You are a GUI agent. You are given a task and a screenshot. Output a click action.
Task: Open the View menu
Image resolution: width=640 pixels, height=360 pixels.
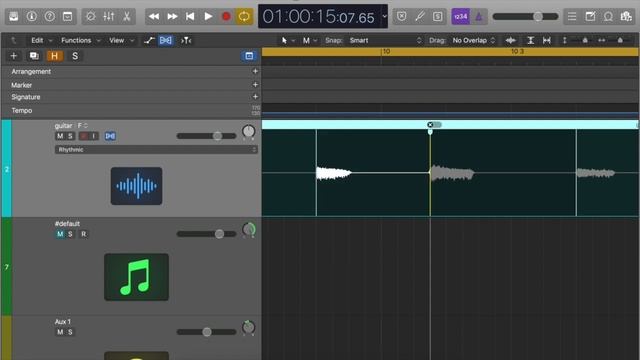coord(121,40)
